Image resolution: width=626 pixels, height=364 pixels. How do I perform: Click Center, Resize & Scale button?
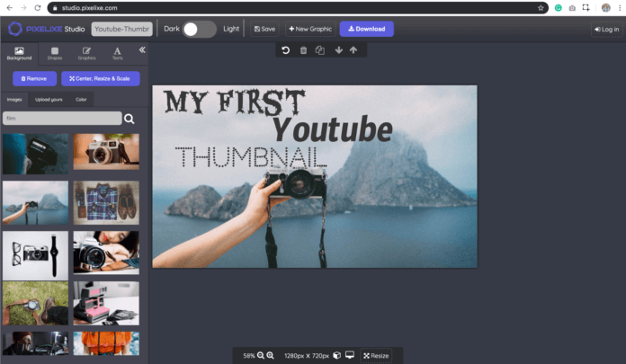(x=100, y=79)
